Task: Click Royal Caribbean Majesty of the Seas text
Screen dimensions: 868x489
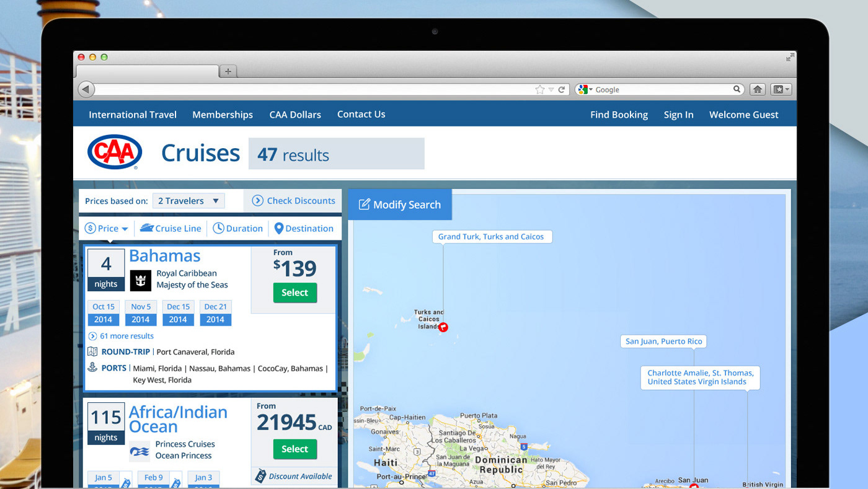Action: pos(192,279)
